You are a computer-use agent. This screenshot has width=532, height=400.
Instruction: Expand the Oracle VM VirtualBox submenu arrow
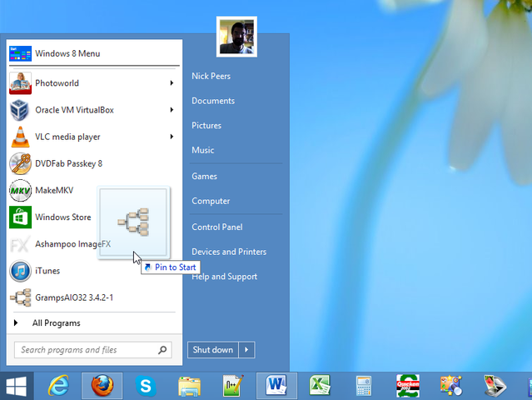[x=172, y=110]
